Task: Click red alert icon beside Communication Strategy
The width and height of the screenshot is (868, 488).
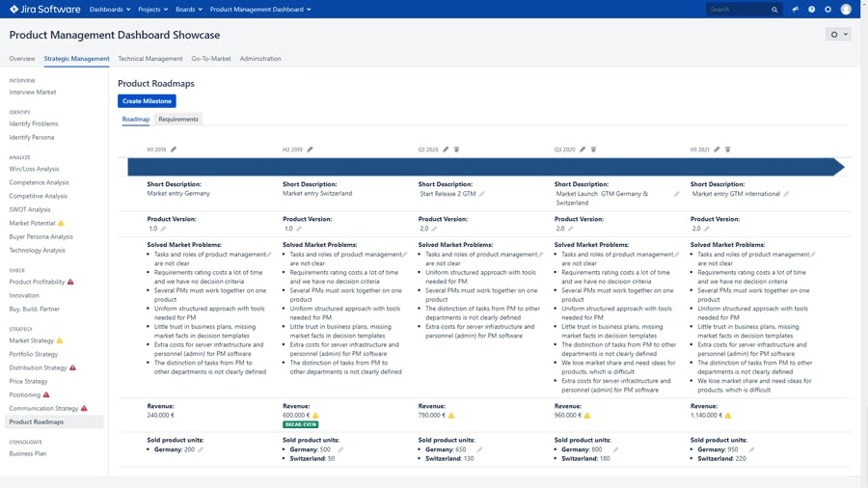Action: coord(84,408)
